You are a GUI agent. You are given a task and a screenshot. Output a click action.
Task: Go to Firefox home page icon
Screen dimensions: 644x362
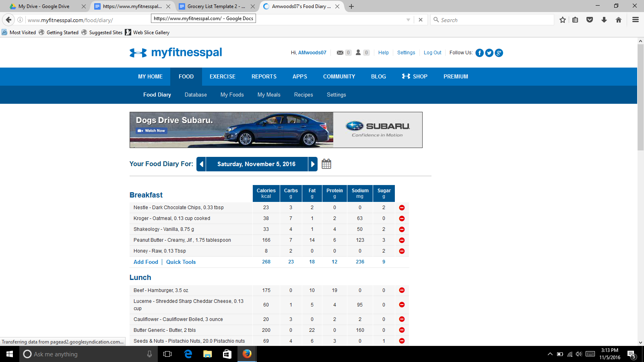click(619, 20)
